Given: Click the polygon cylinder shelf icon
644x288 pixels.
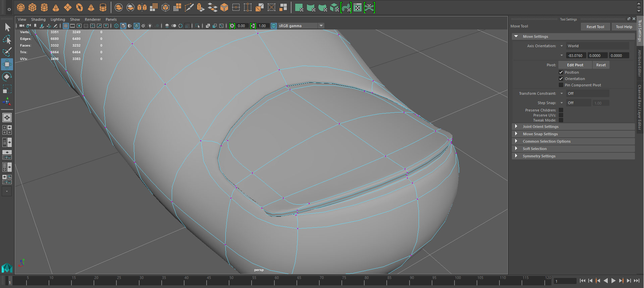Looking at the screenshot, I should point(44,7).
